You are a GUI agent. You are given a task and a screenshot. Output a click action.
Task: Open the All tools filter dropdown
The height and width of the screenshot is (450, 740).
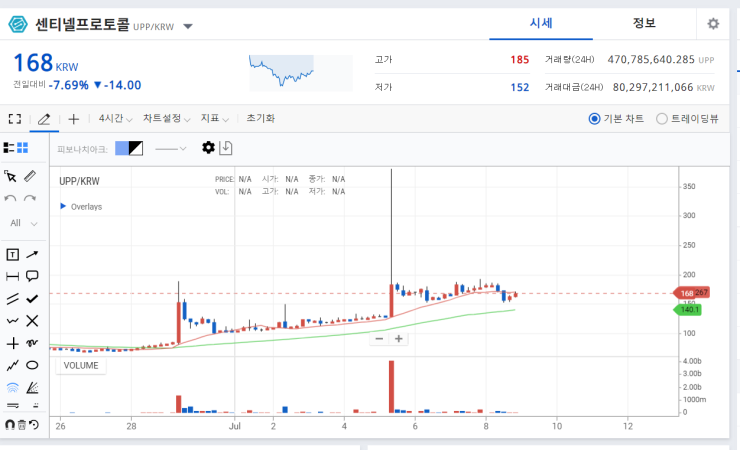24,223
